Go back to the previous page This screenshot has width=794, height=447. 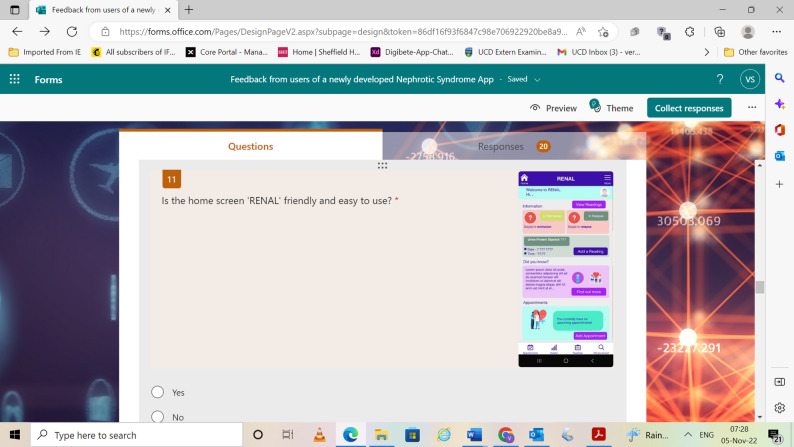tap(17, 31)
